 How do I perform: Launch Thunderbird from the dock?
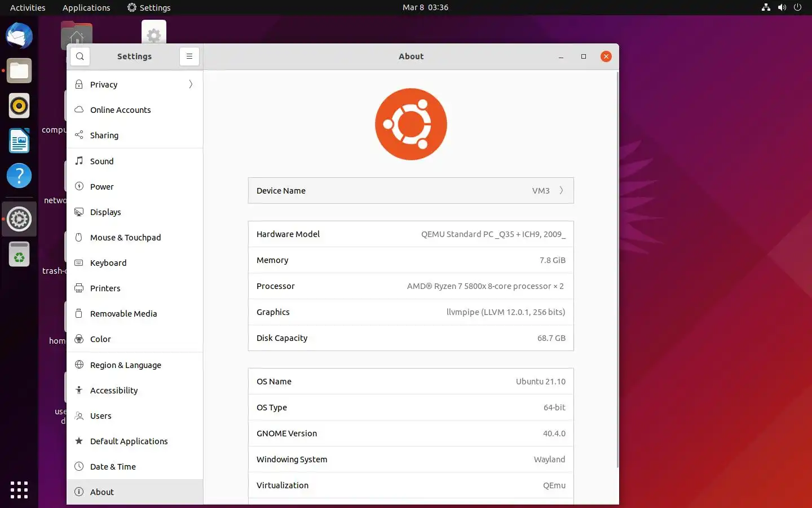[19, 36]
